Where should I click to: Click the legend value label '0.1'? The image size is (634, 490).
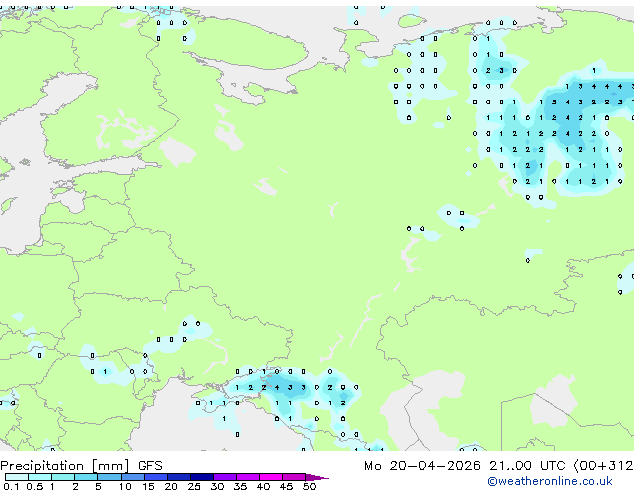(x=11, y=486)
